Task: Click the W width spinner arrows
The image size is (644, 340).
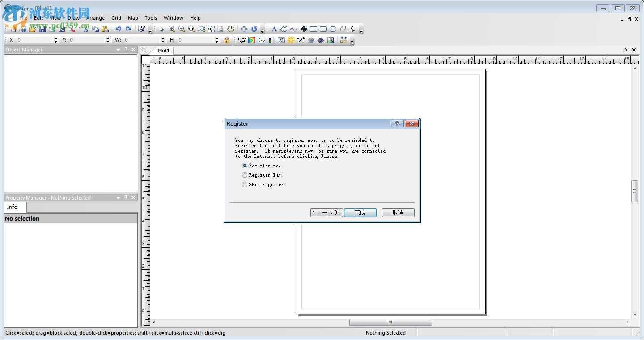Action: point(162,40)
